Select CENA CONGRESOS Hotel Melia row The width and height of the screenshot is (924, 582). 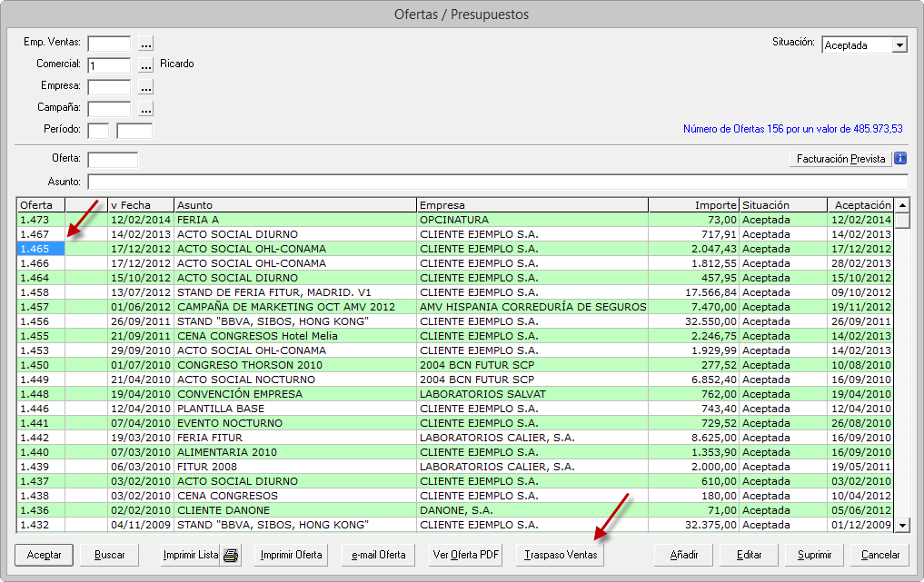[455, 336]
